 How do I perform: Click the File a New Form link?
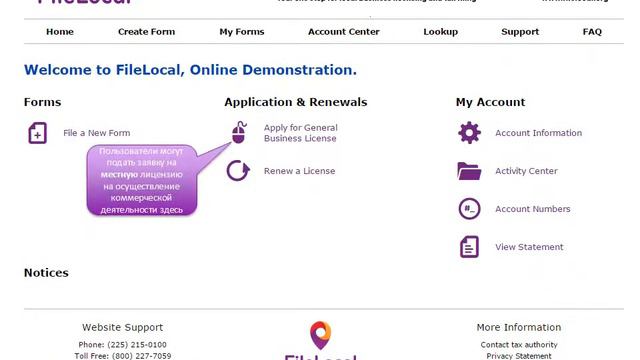click(97, 133)
